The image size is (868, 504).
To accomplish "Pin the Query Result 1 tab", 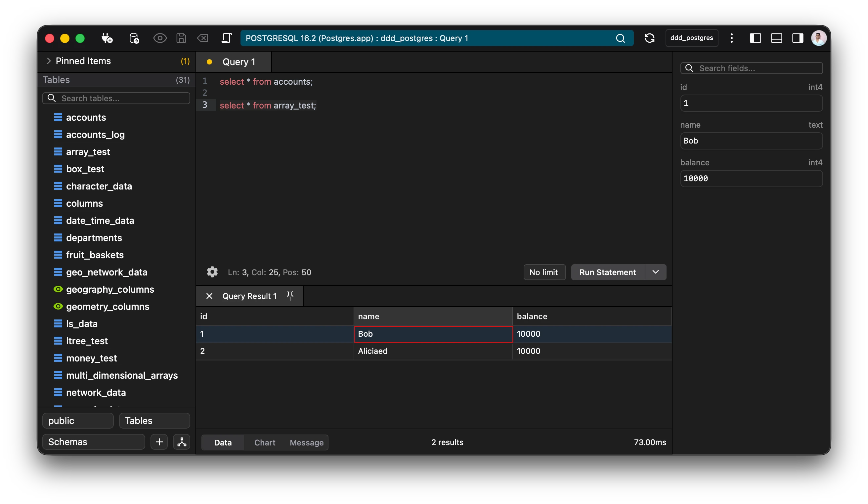I will (290, 296).
